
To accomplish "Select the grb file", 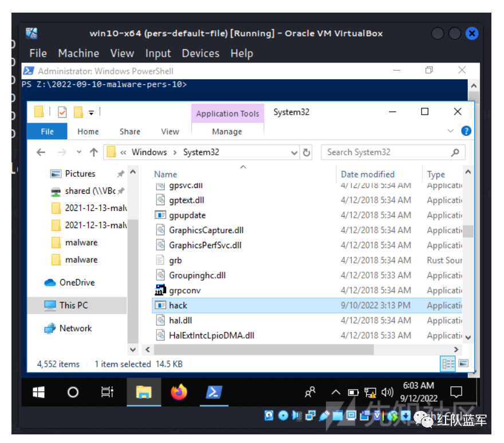I will pos(175,260).
